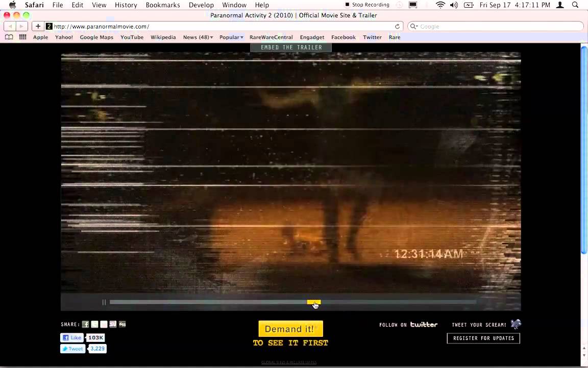Click the Tweet Your Scream bird icon
Image resolution: width=588 pixels, height=368 pixels.
516,324
